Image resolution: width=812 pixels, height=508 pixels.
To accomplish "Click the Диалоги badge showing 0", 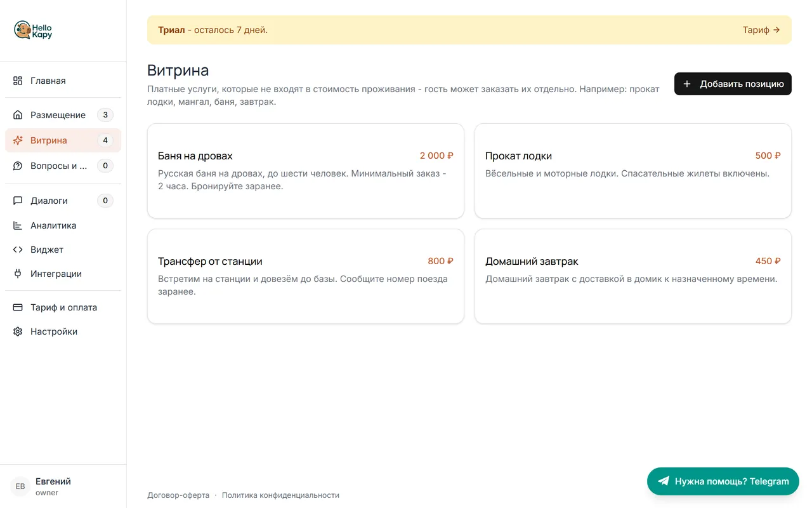I will 105,201.
